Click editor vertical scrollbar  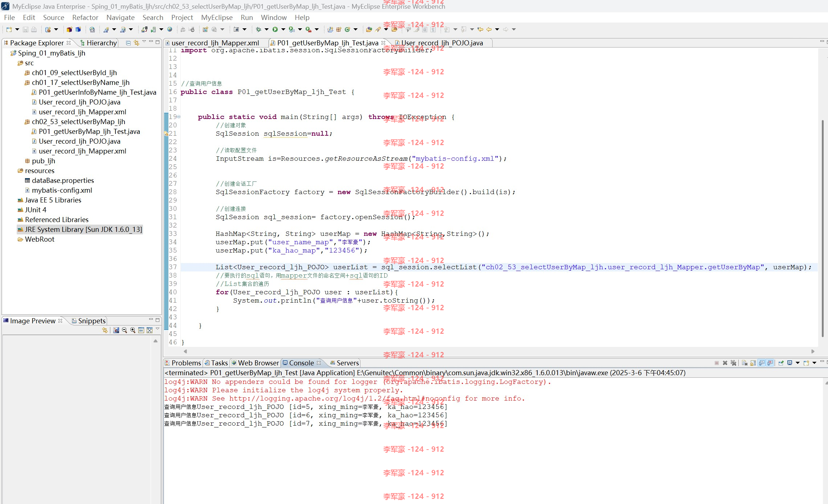pos(823,229)
